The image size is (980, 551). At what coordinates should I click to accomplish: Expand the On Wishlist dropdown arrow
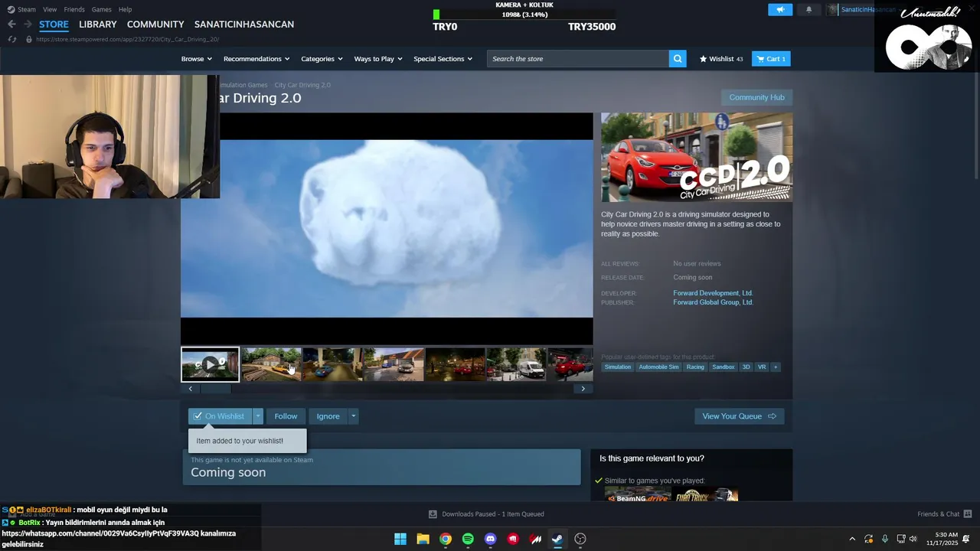(258, 416)
